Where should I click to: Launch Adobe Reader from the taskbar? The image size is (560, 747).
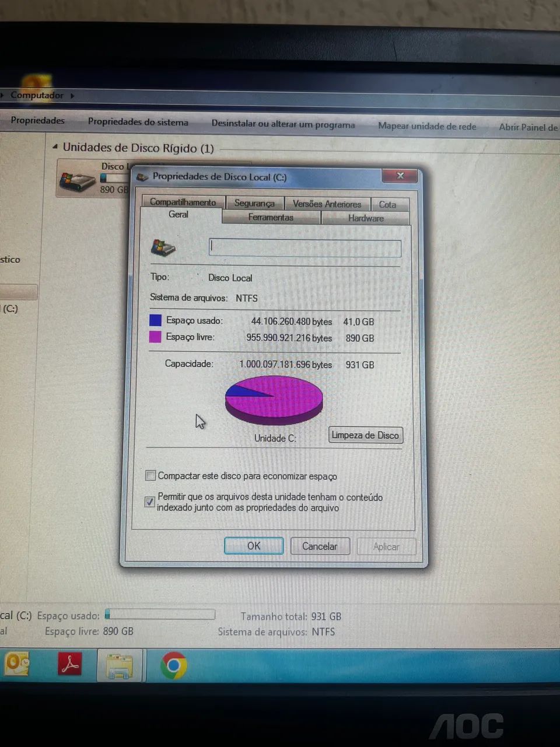(69, 664)
